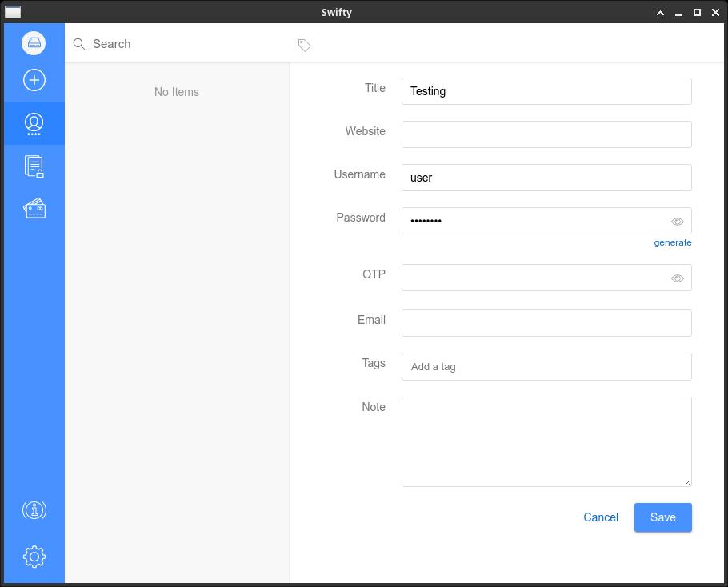Screen dimensions: 728x587
Task: Save the Testing entry
Action: 662,517
